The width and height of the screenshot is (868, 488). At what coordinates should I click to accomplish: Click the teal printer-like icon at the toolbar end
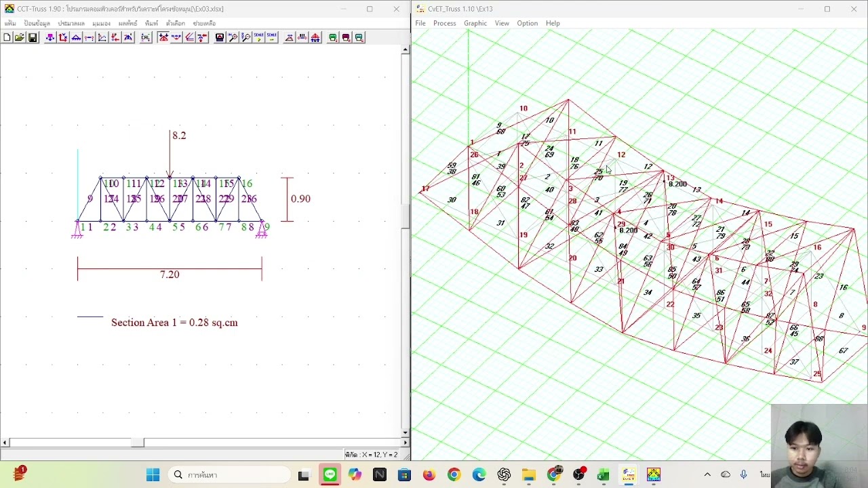tap(359, 37)
